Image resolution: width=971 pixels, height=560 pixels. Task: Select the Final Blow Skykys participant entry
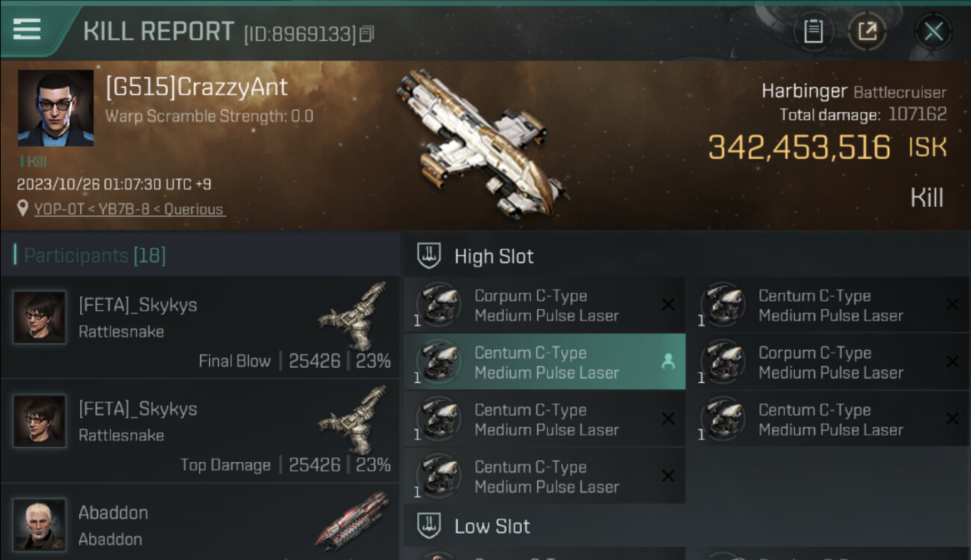tap(200, 328)
